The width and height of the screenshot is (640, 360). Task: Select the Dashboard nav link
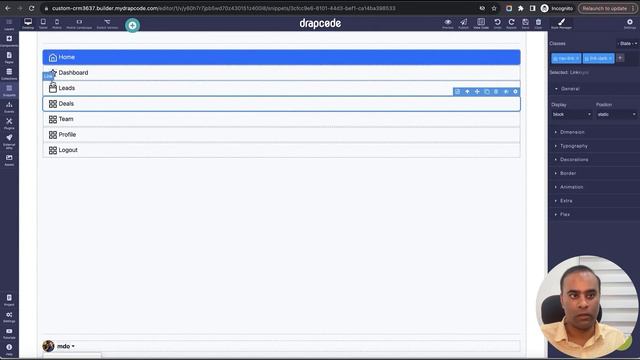point(281,73)
